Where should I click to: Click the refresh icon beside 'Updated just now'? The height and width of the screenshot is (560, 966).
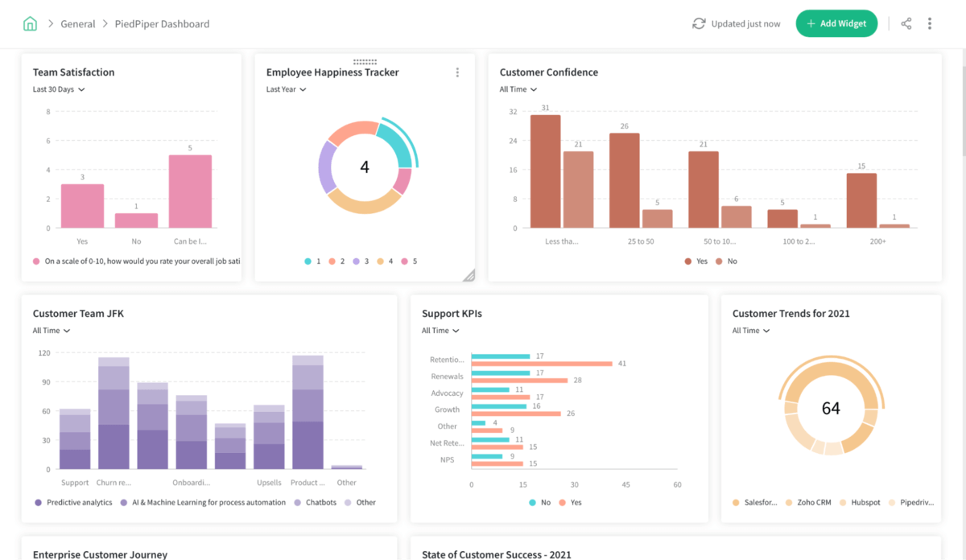coord(700,23)
